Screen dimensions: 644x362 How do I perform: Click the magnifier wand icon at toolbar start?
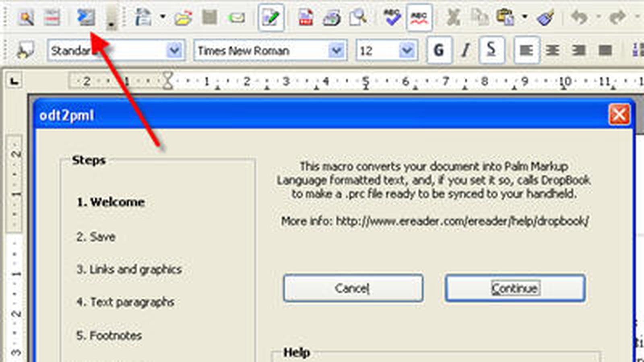point(26,18)
